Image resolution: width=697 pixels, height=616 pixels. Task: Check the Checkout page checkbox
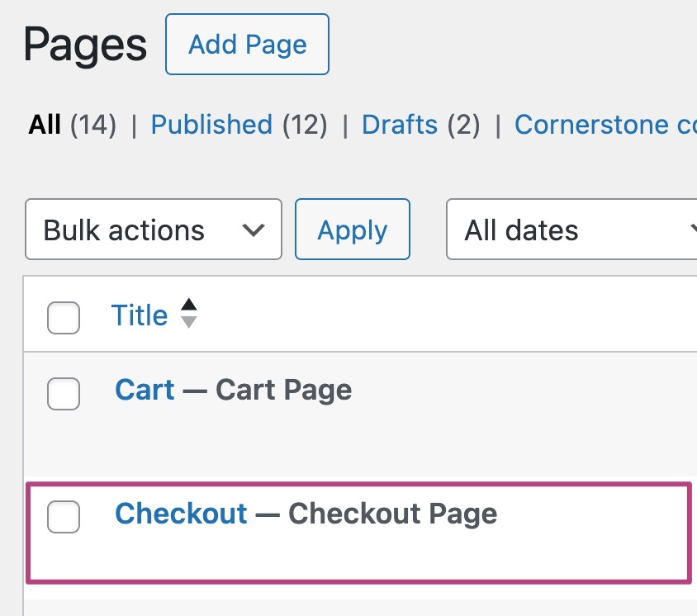point(64,517)
